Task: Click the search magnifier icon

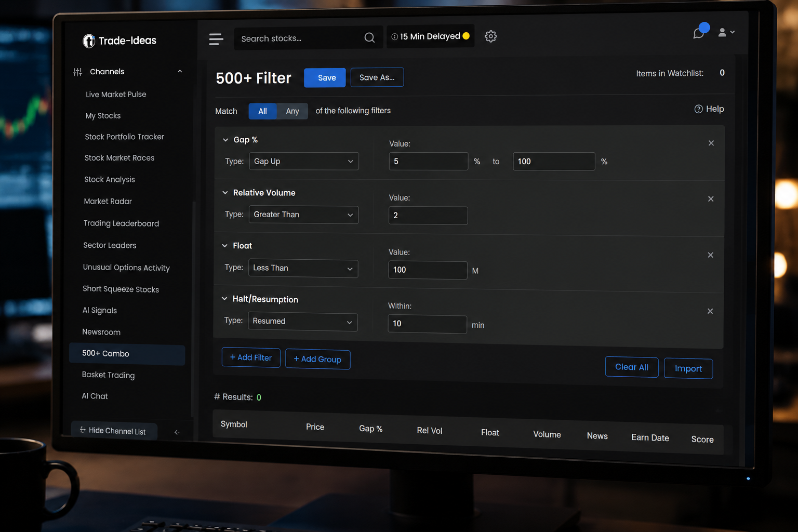Action: pos(369,38)
